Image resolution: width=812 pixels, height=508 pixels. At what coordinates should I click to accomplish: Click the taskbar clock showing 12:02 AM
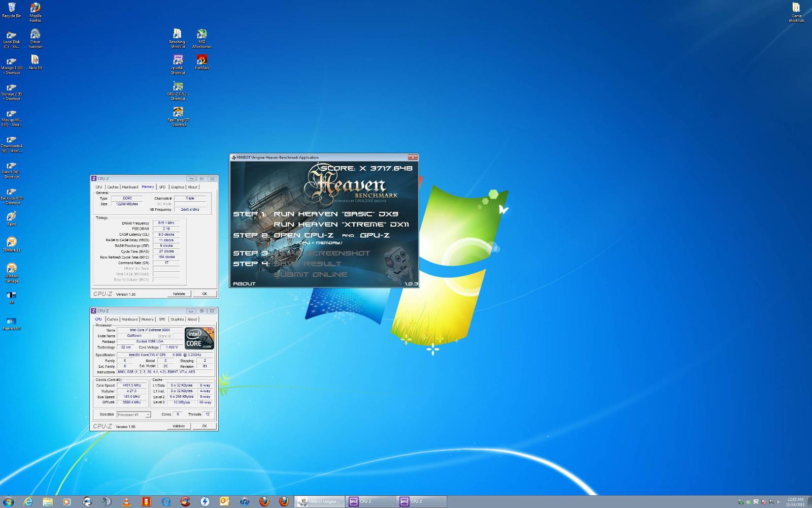tap(795, 502)
